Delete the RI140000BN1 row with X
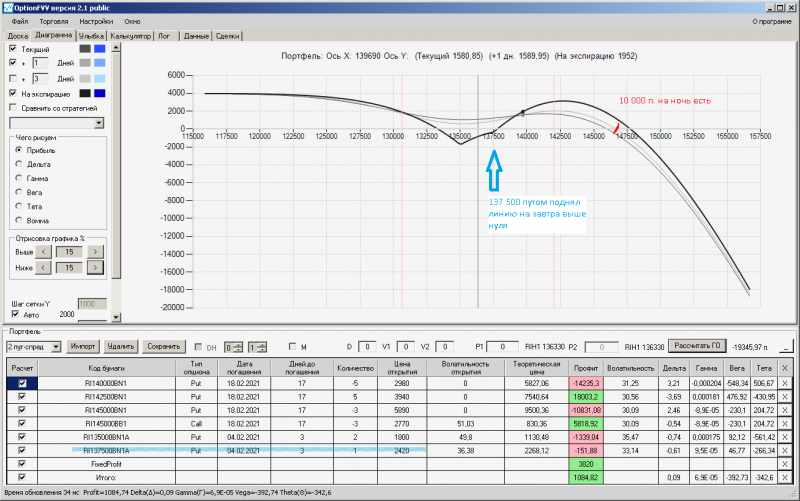 (x=785, y=383)
